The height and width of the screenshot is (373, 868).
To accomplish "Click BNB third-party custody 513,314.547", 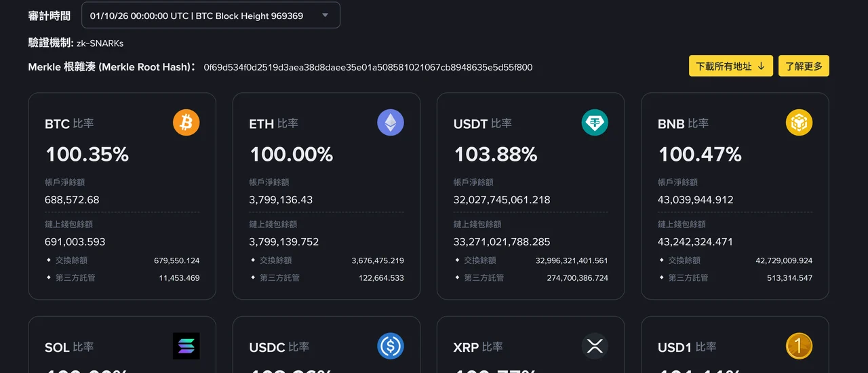I will click(789, 278).
